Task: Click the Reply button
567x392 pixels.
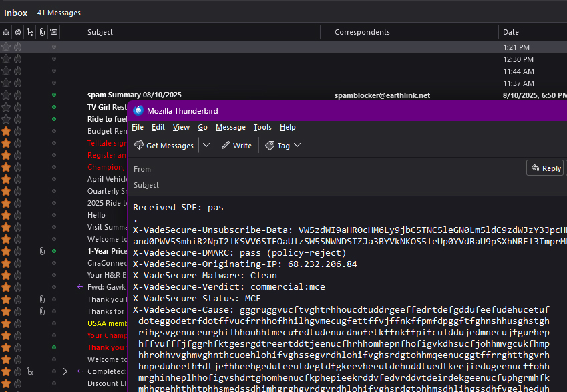Action: pos(544,168)
